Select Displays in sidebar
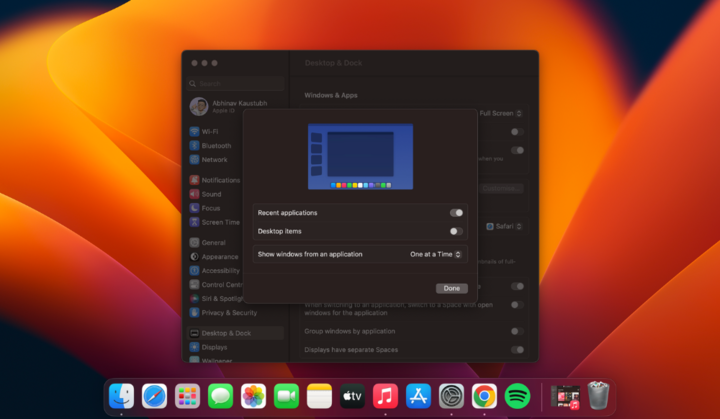The width and height of the screenshot is (720, 419). (x=208, y=347)
